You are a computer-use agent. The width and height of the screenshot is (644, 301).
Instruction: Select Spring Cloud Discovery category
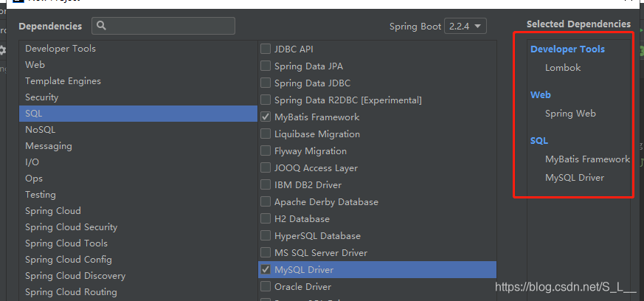(138, 275)
